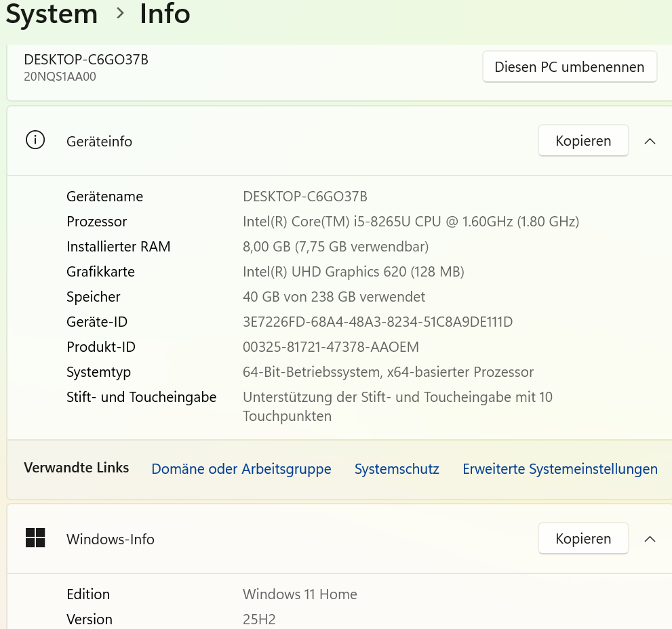Click the Windows logo icon beside Windows-Info

coord(35,537)
